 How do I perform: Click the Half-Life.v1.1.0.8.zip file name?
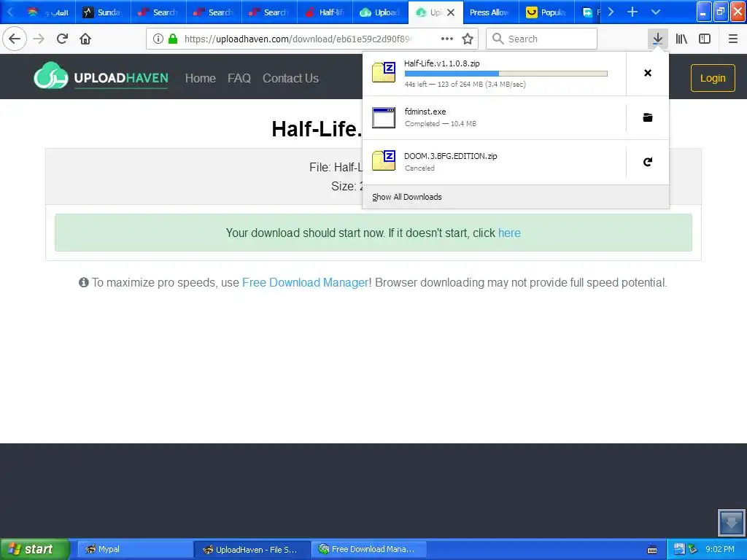click(x=442, y=63)
